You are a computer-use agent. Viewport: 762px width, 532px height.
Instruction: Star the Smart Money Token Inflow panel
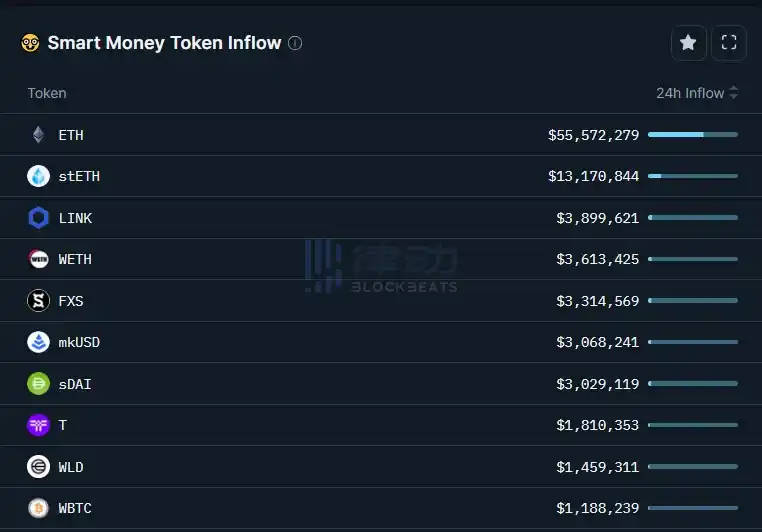click(688, 42)
